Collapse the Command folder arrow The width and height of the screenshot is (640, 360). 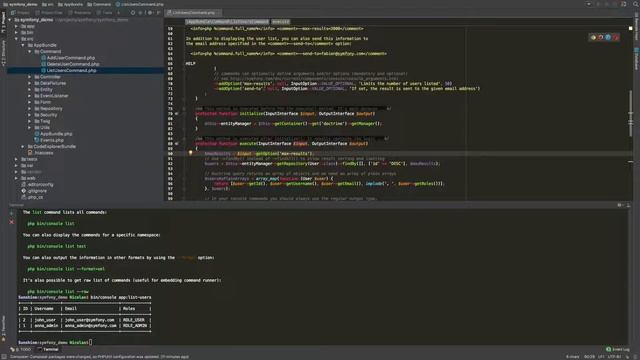click(x=29, y=51)
